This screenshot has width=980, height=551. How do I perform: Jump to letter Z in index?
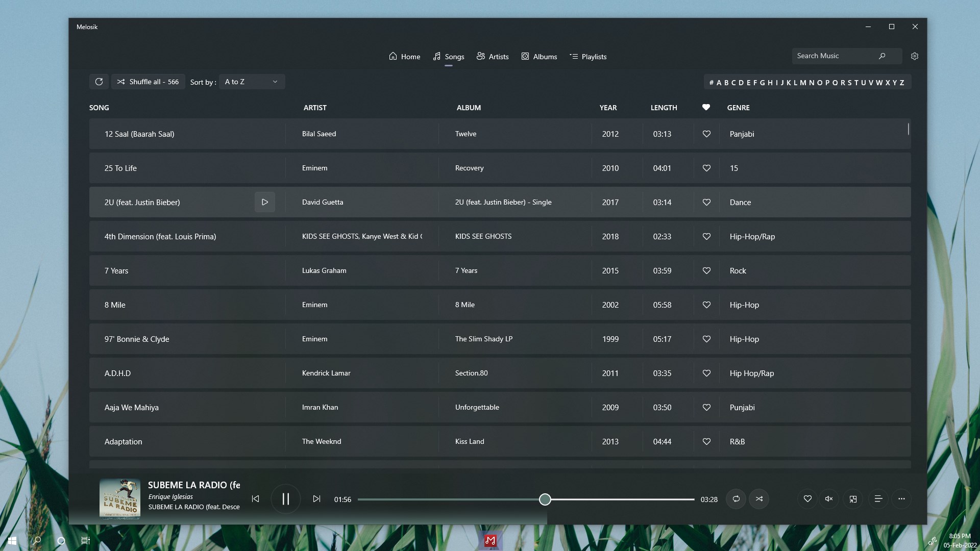point(902,83)
